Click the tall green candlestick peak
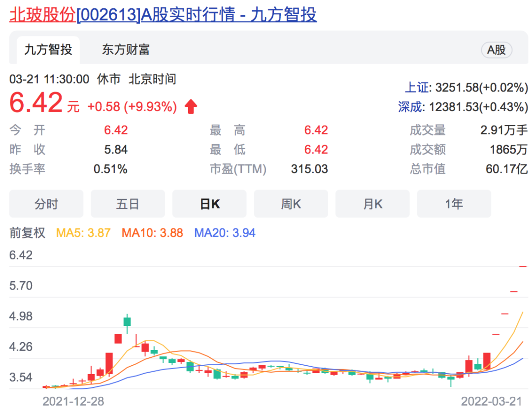This screenshot has height=412, width=532. 127,321
